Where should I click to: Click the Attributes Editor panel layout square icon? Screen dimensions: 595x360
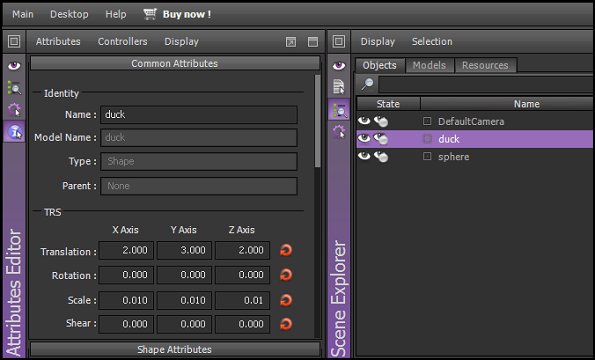pos(14,41)
